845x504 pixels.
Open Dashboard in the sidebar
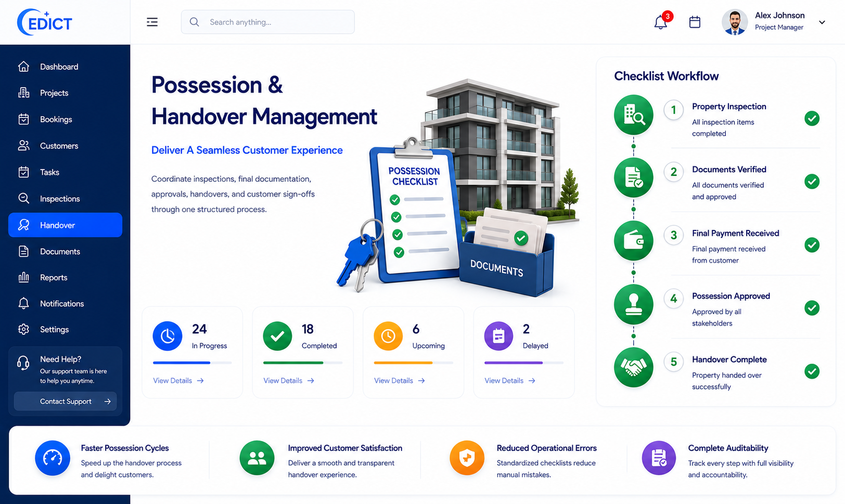(x=65, y=67)
